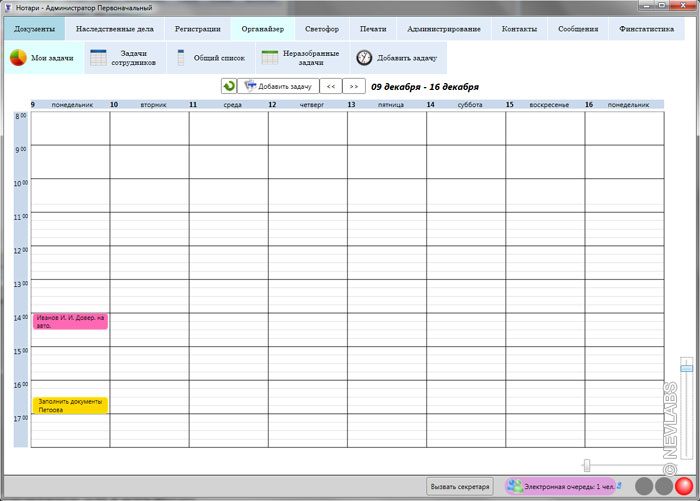This screenshot has height=501, width=700.
Task: Click the first gray status light
Action: 645,486
